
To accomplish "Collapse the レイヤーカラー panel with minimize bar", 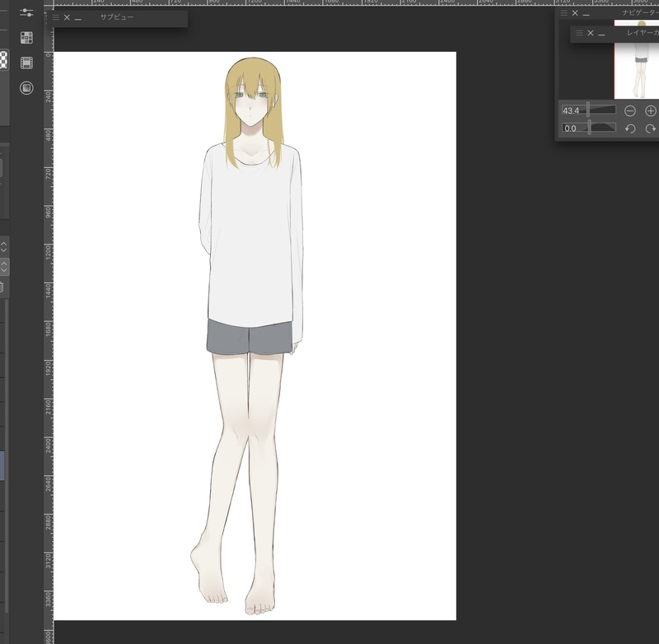I will pos(601,34).
